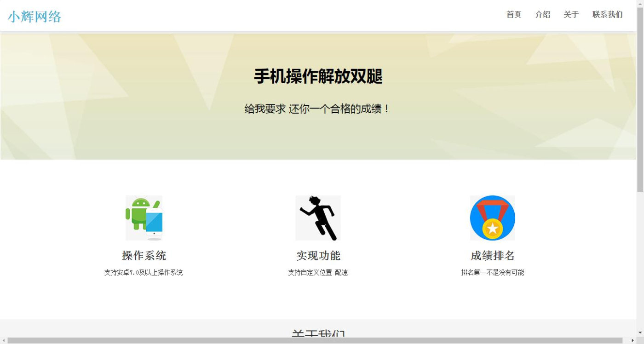
Task: Select the running figure feature icon
Action: 317,218
